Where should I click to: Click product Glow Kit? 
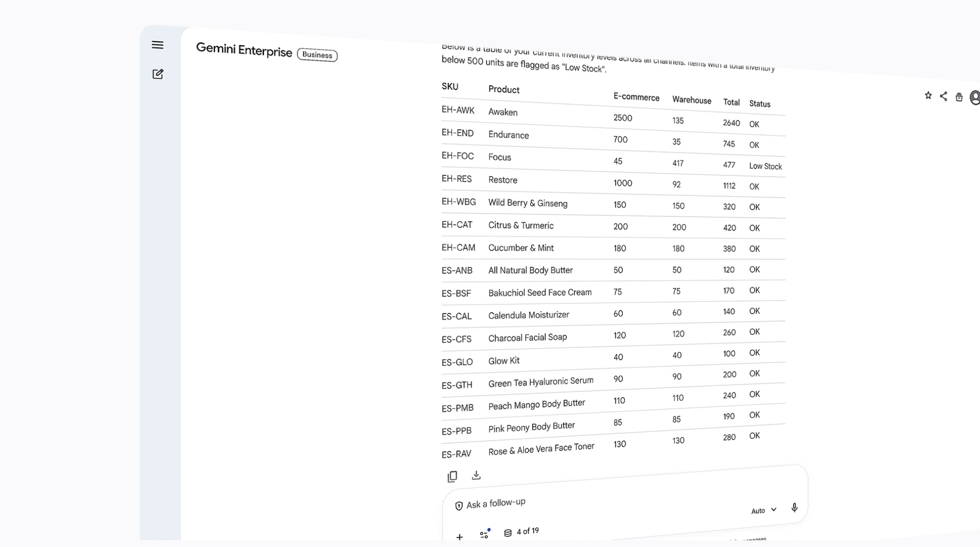504,361
